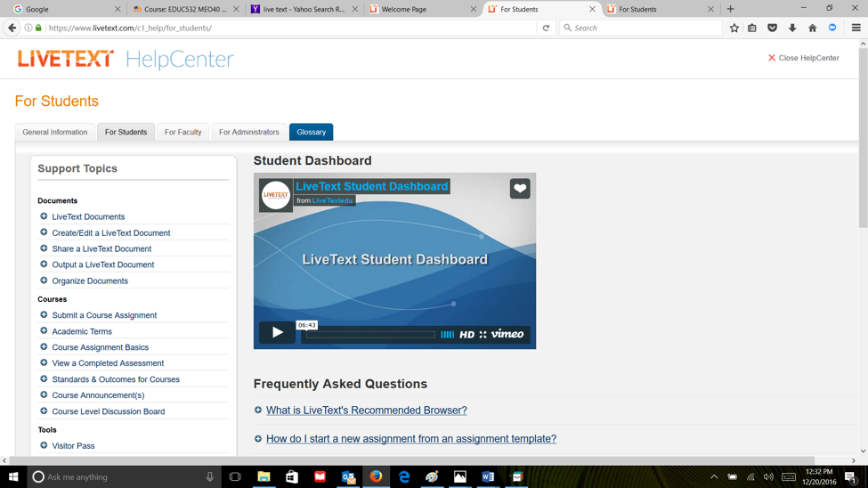Bookmark this page with the star icon

pos(734,28)
